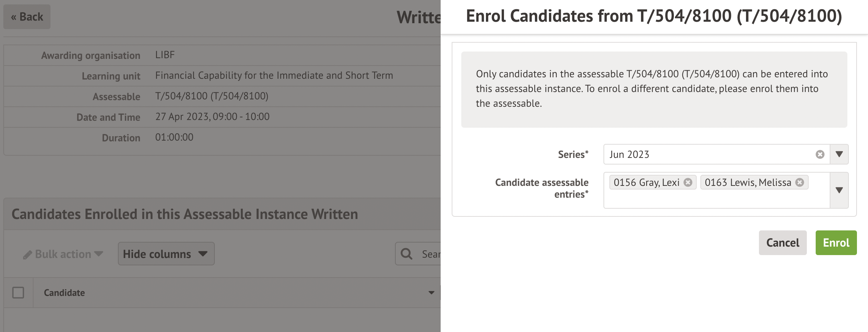Expand the Candidate assessable entries dropdown
Image resolution: width=868 pixels, height=332 pixels.
coord(839,190)
